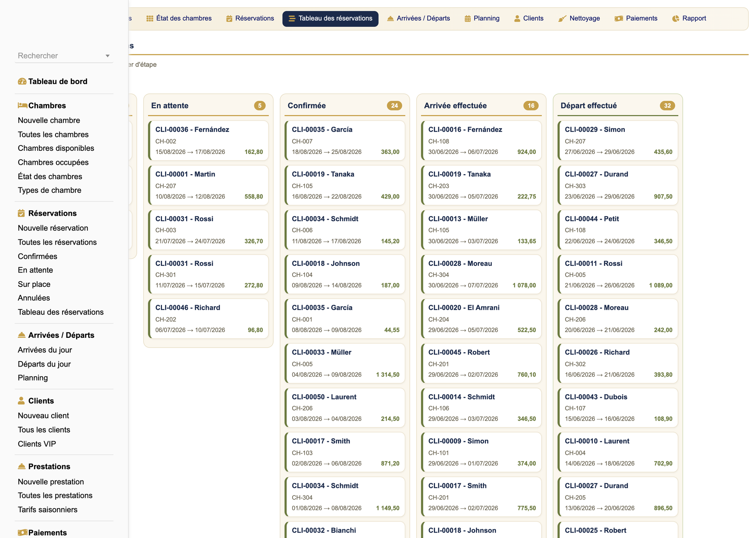The width and height of the screenshot is (756, 538).
Task: Click the Prestations bell icon in sidebar
Action: tap(22, 466)
